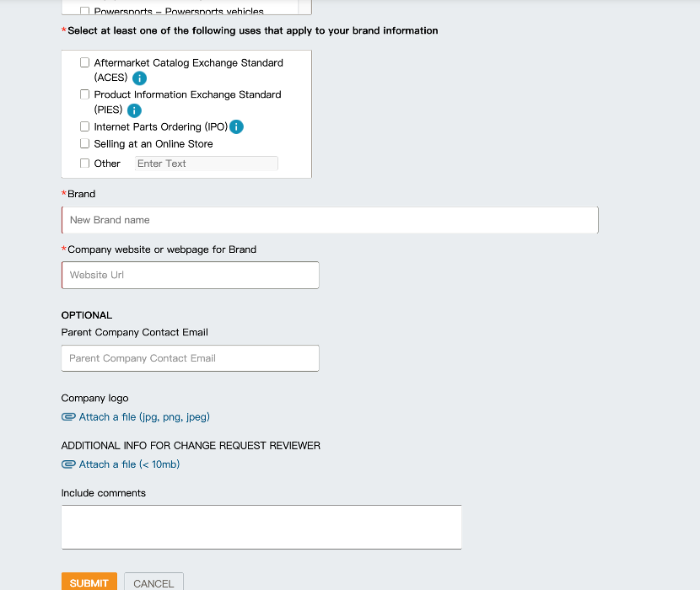This screenshot has width=700, height=590.
Task: Check the Powersports vehicles checkbox
Action: point(84,11)
